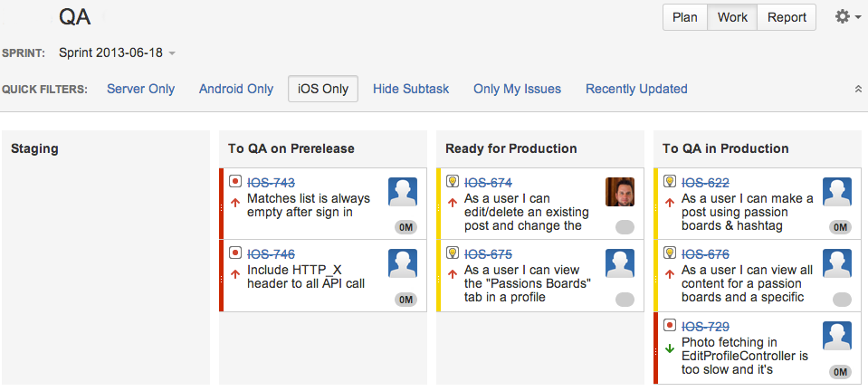Viewport: 868px width, 391px height.
Task: Open the gear settings dropdown menu
Action: (x=847, y=17)
